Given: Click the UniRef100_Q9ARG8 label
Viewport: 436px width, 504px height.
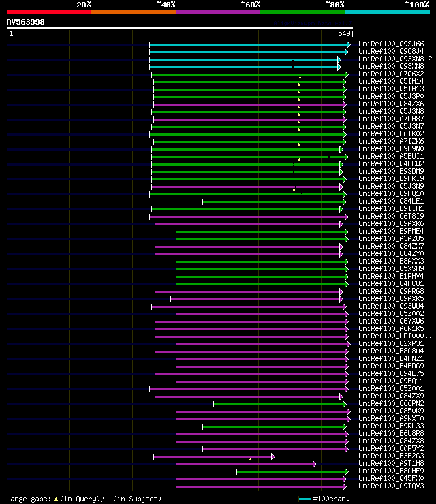Looking at the screenshot, I should click(391, 292).
